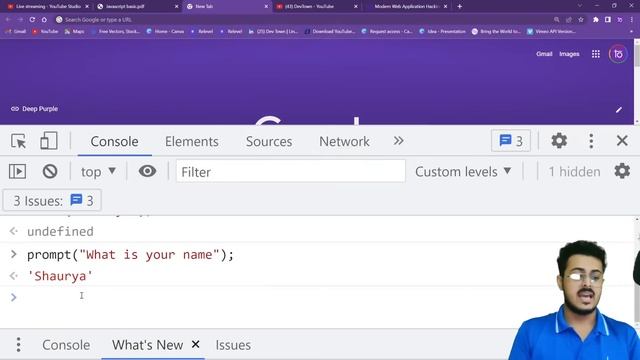The width and height of the screenshot is (640, 360).
Task: Reload the page
Action: tap(32, 19)
